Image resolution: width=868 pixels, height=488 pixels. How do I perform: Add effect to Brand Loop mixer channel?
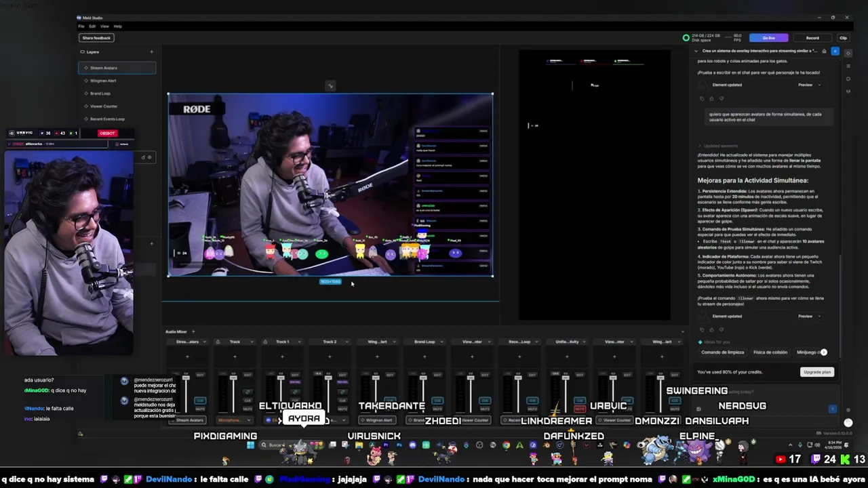[425, 357]
